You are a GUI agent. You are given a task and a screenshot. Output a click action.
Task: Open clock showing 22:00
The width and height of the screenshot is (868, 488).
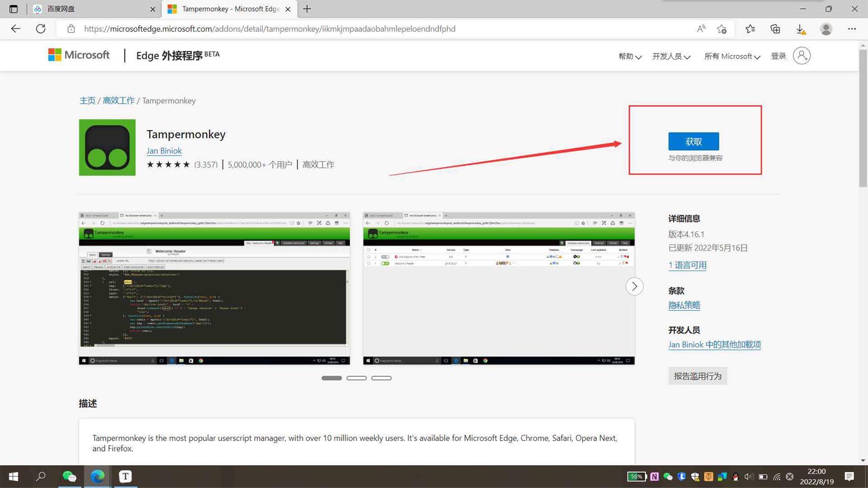(x=816, y=476)
